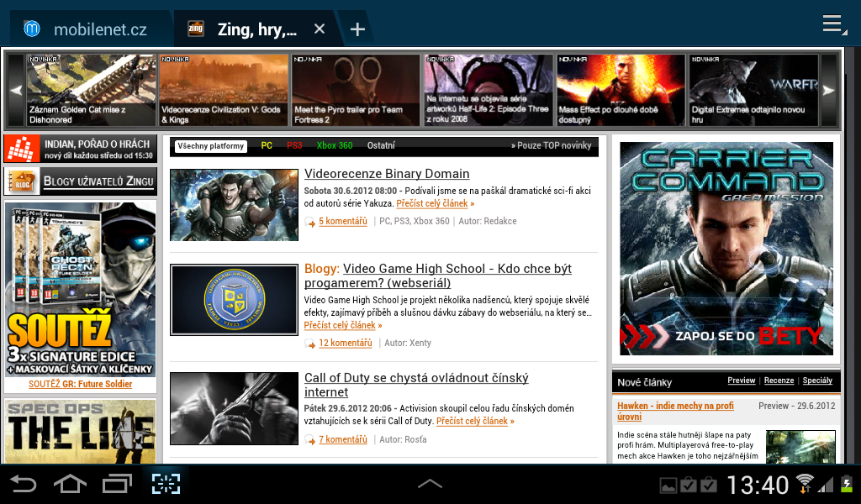Click the Carrier Command ad banner

[x=724, y=248]
